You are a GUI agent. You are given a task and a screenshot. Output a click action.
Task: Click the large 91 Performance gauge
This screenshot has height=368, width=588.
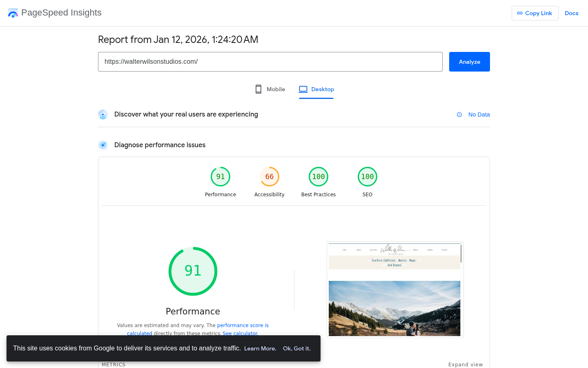[x=193, y=271]
